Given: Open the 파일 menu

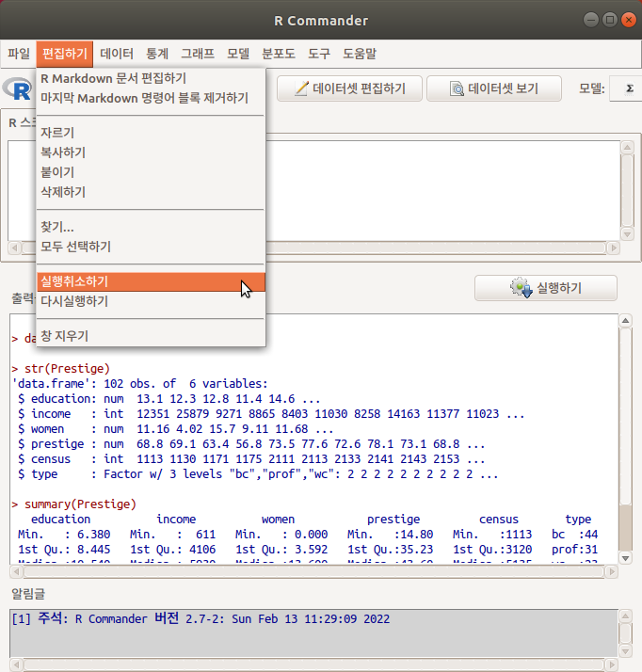Looking at the screenshot, I should click(x=19, y=54).
